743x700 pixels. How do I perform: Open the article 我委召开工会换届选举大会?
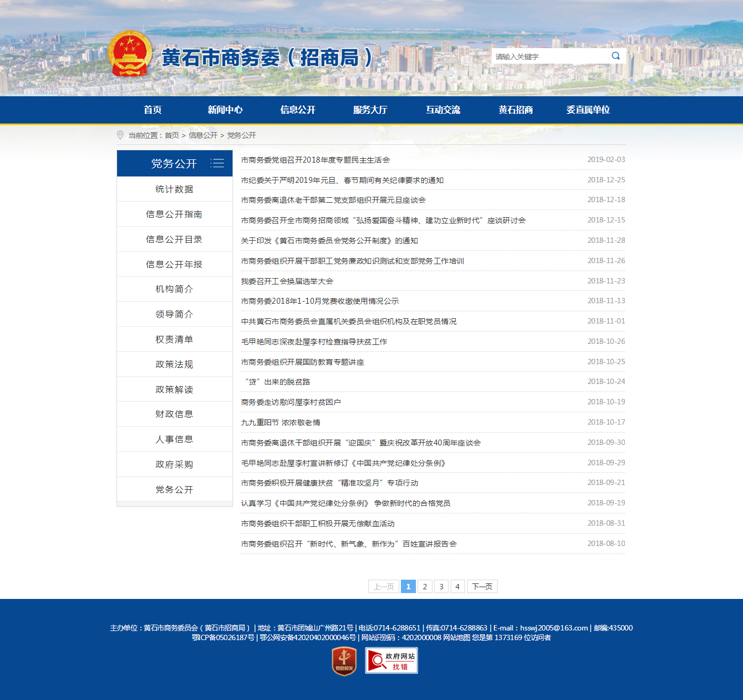(x=287, y=281)
